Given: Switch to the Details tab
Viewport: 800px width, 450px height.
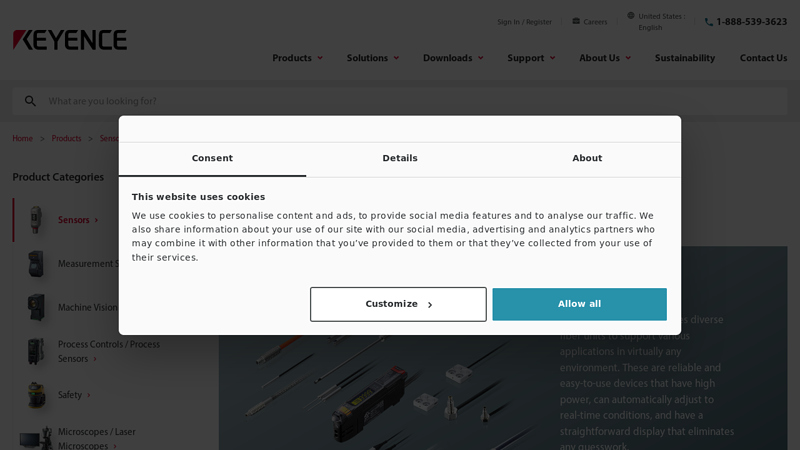Looking at the screenshot, I should pos(400,159).
